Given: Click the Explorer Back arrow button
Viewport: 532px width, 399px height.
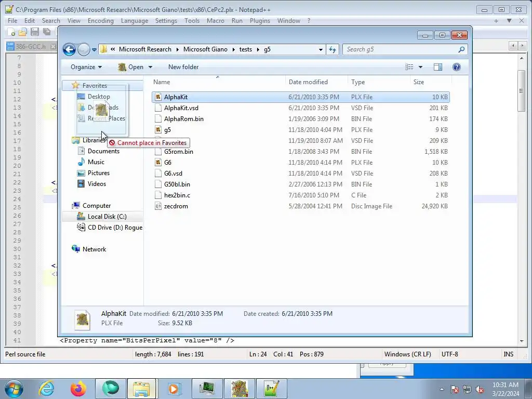Looking at the screenshot, I should tap(69, 49).
